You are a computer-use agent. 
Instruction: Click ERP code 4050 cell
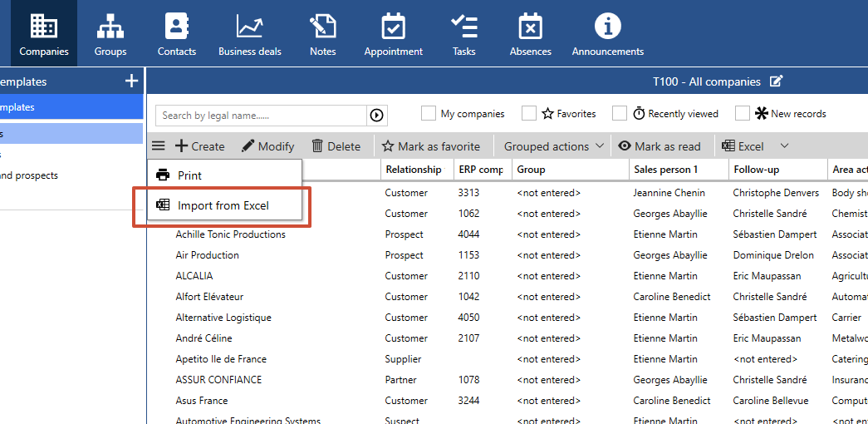pyautogui.click(x=468, y=318)
